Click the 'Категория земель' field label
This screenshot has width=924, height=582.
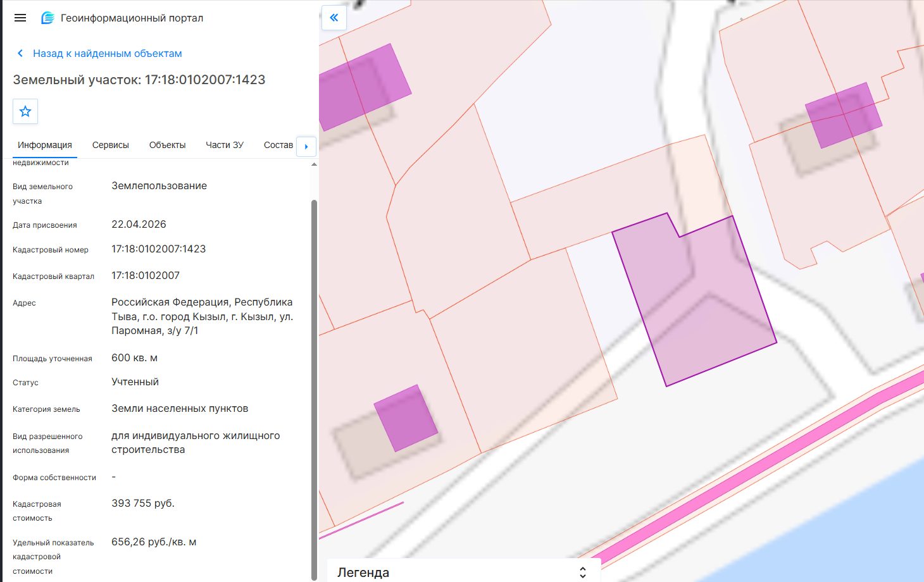46,409
